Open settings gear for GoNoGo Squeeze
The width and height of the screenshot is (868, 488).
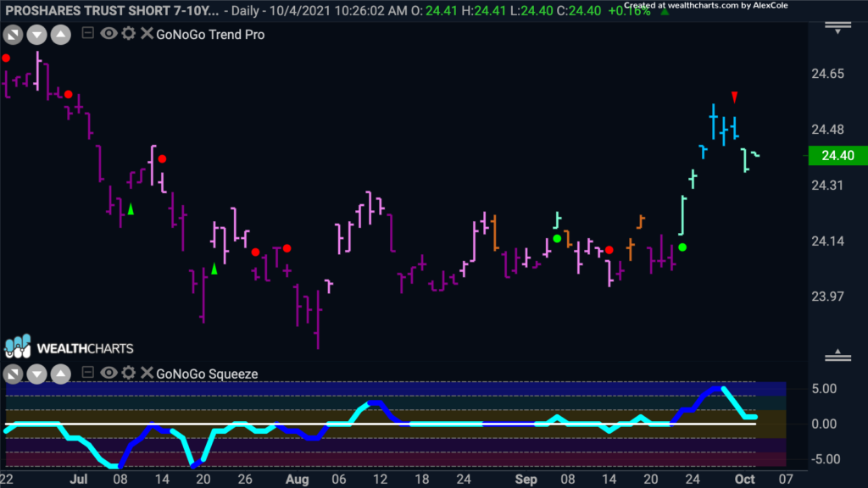[129, 373]
